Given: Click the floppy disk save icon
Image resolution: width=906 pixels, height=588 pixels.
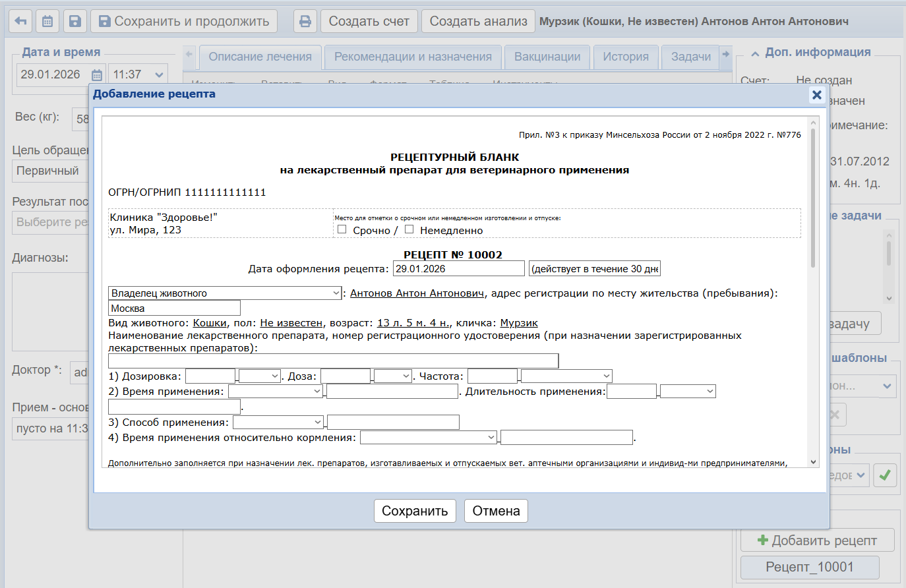Looking at the screenshot, I should coord(75,21).
